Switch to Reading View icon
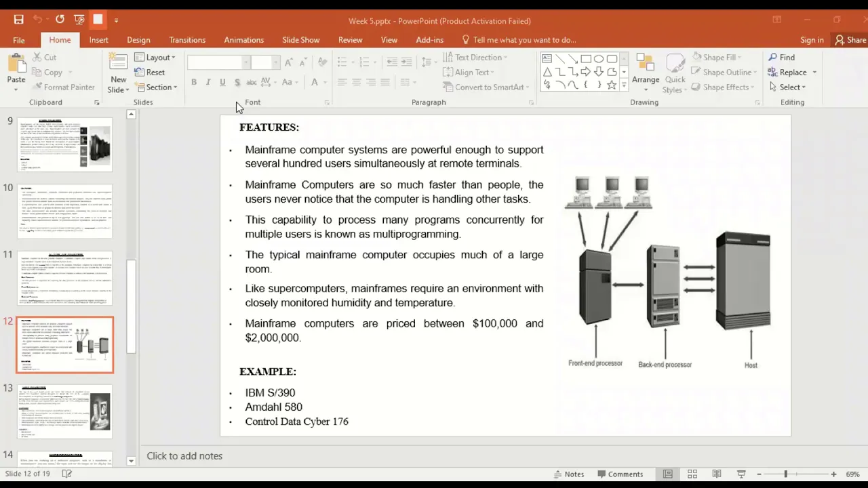 tap(717, 474)
